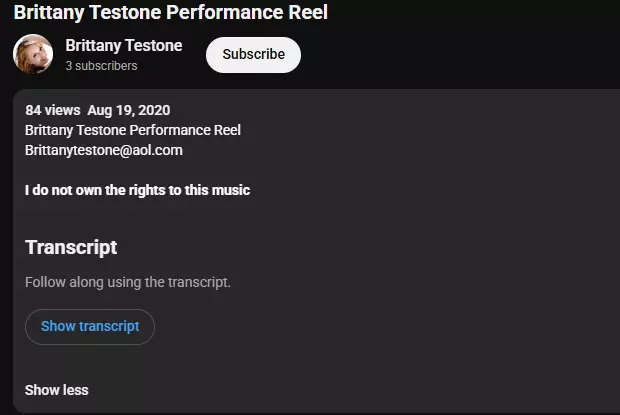Open the Brittanytestone@aol.com email address
This screenshot has width=620, height=415.
[x=104, y=150]
